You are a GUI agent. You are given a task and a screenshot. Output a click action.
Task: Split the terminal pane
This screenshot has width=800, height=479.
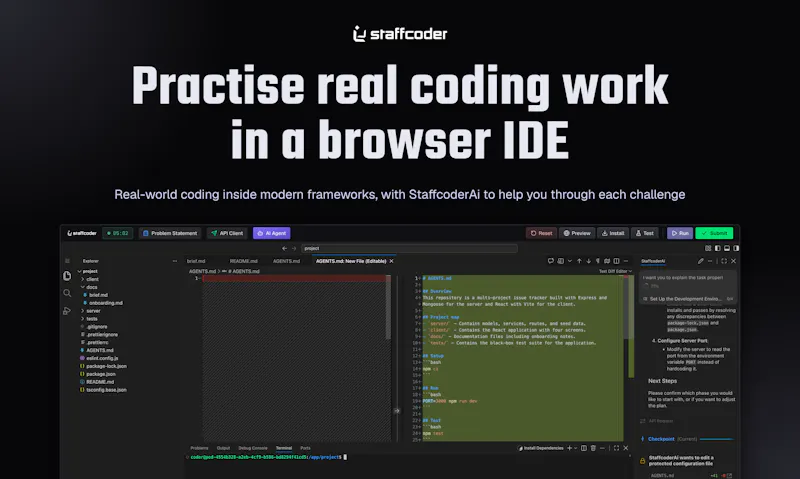coord(584,448)
